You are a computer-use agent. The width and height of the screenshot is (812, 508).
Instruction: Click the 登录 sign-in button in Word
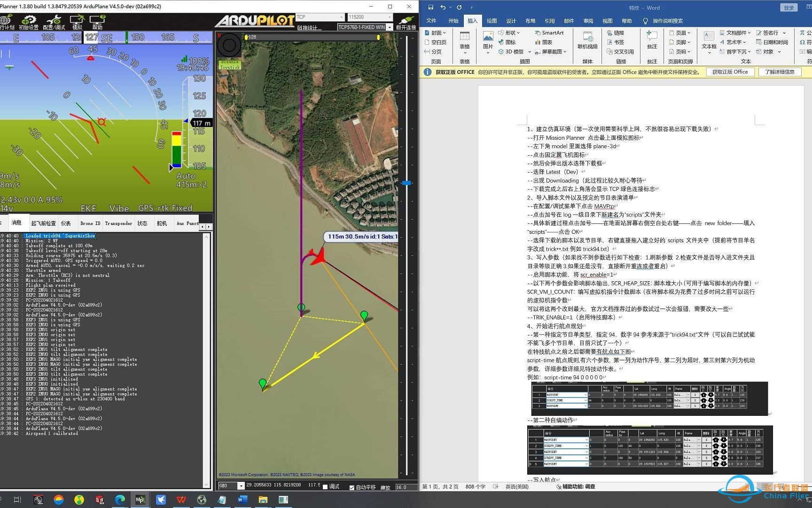[x=789, y=8]
